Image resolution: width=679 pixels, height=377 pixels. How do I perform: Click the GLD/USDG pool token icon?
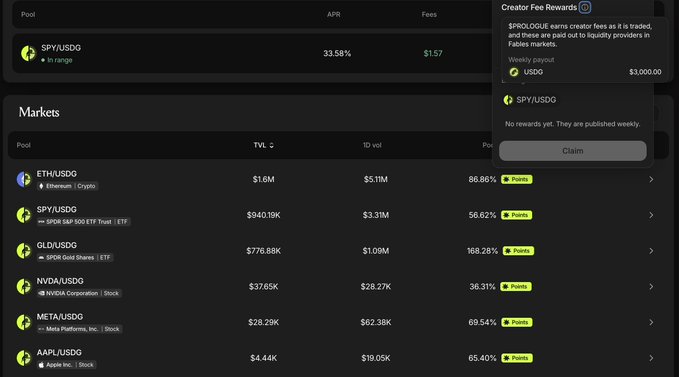click(24, 251)
